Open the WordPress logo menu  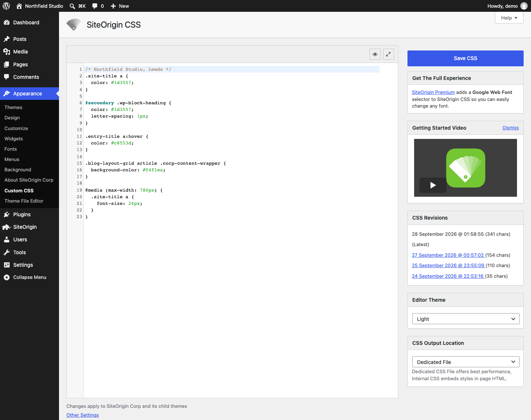point(6,6)
